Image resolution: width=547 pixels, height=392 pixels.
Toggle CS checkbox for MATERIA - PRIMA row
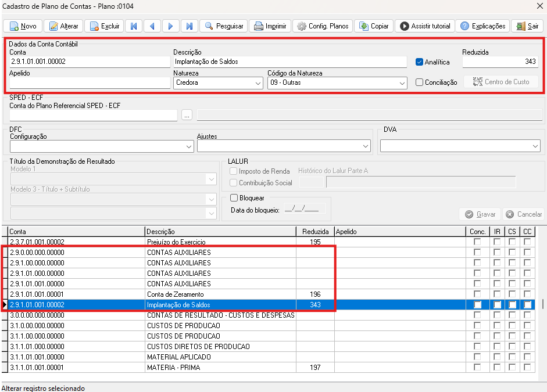512,367
